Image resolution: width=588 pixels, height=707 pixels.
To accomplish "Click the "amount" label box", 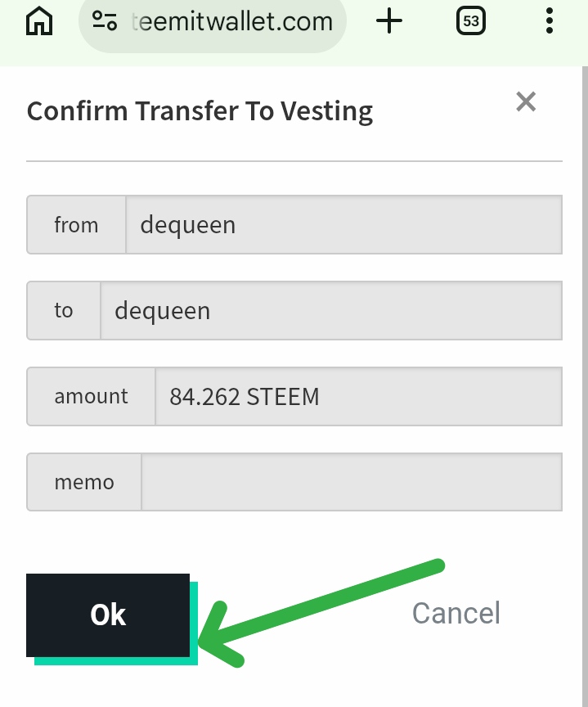I will pyautogui.click(x=91, y=396).
